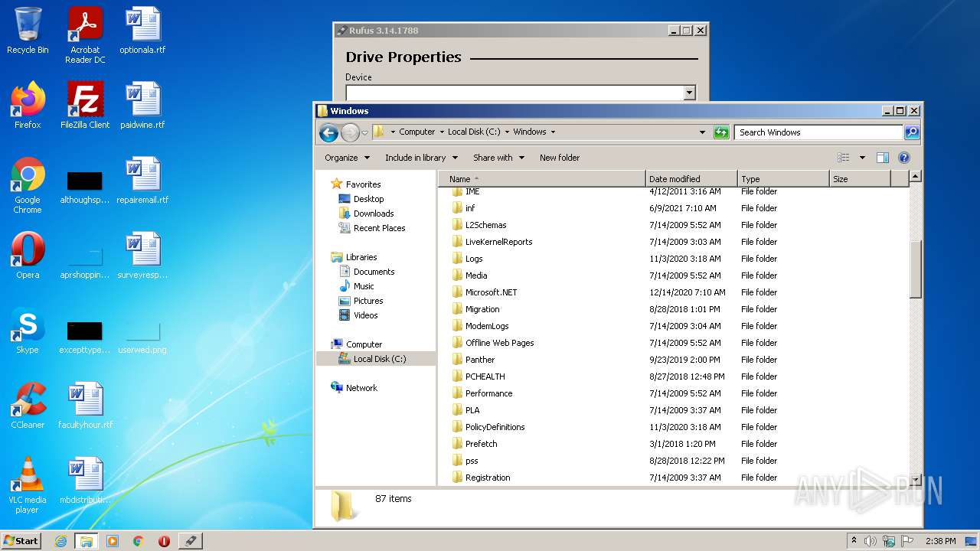Launch Firefox from the desktop

(x=28, y=106)
